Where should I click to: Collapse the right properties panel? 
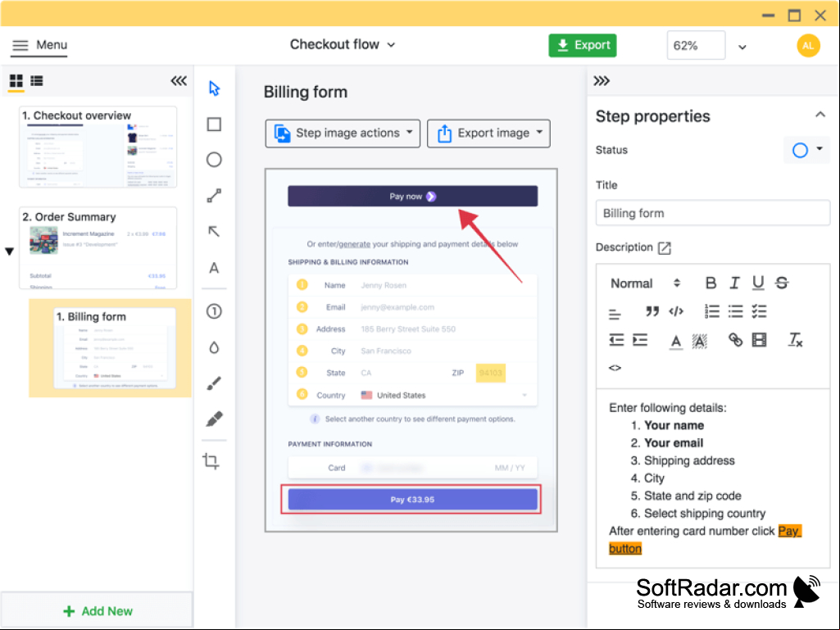[602, 81]
